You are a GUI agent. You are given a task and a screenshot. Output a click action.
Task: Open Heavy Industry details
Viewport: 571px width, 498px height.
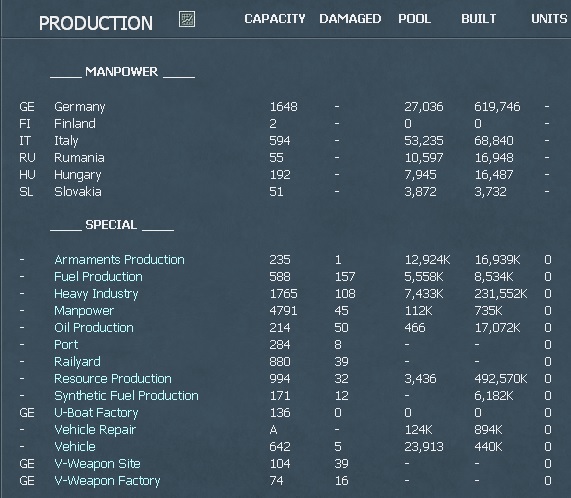(x=96, y=294)
